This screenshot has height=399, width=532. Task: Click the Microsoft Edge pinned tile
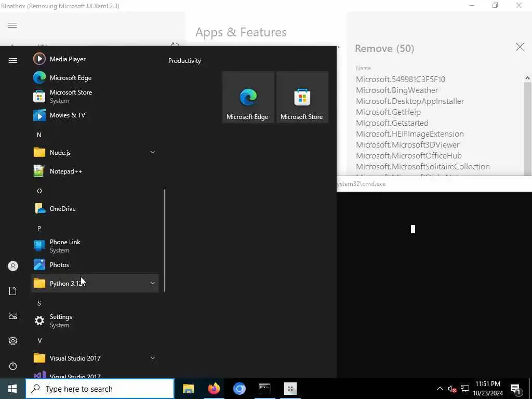[248, 97]
